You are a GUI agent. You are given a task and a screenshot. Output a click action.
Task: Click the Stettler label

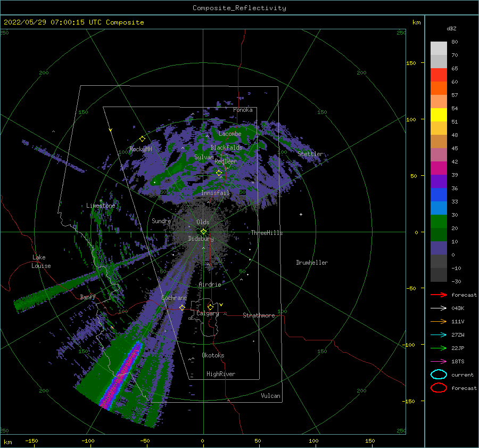pyautogui.click(x=310, y=154)
